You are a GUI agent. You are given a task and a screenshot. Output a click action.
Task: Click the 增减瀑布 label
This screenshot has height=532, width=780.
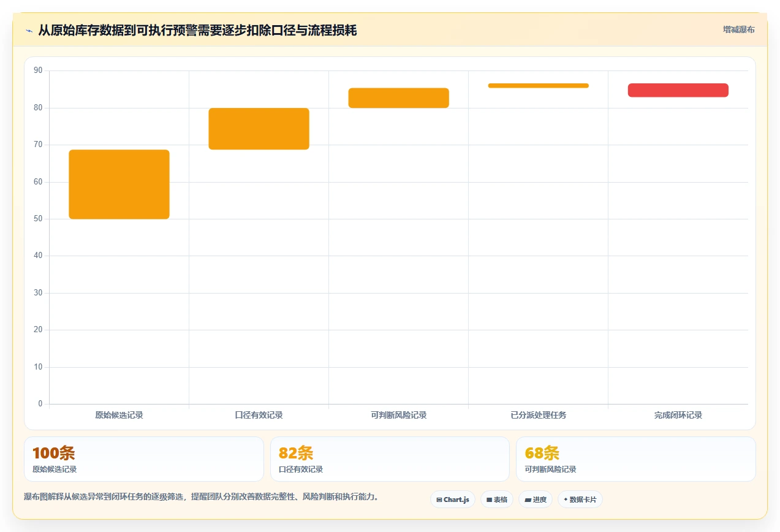[739, 29]
